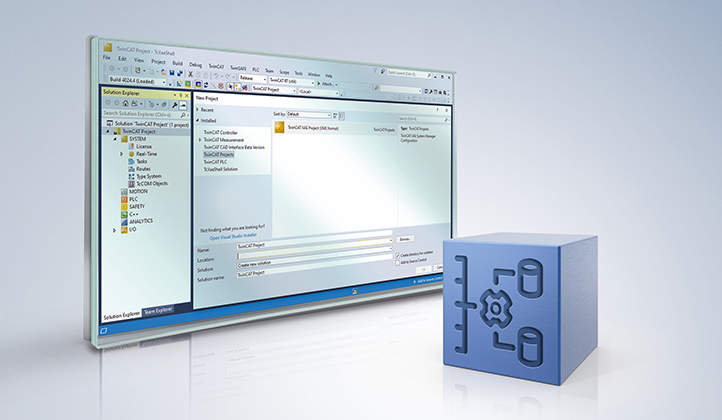Select the Type System tree item
The image size is (722, 420).
(149, 176)
